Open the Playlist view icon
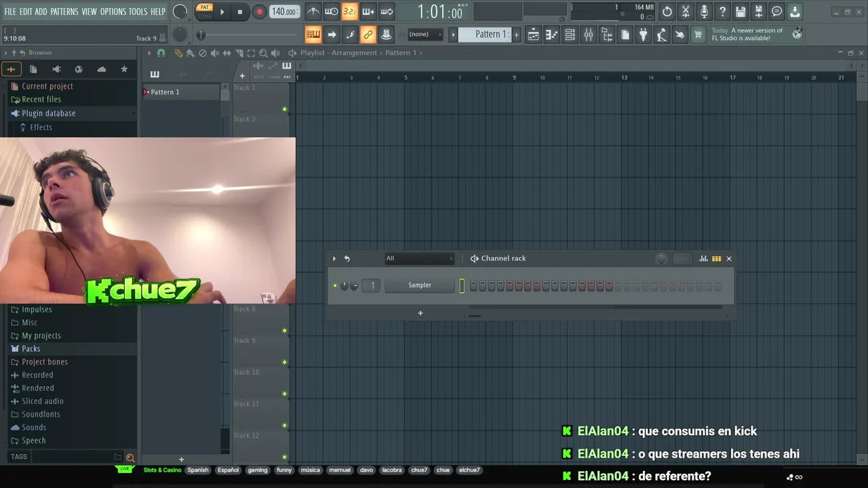Screen dimensions: 868x488 point(534,35)
